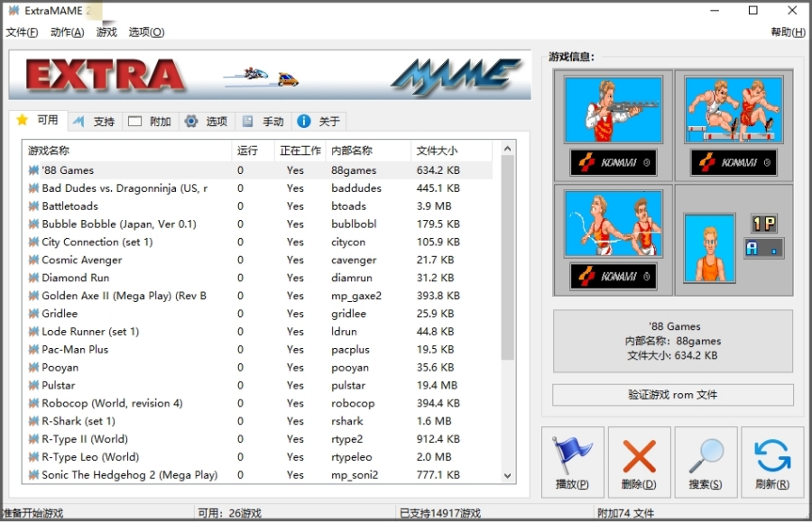Image resolution: width=812 pixels, height=522 pixels.
Task: Open the 游戏 menu
Action: pos(106,32)
